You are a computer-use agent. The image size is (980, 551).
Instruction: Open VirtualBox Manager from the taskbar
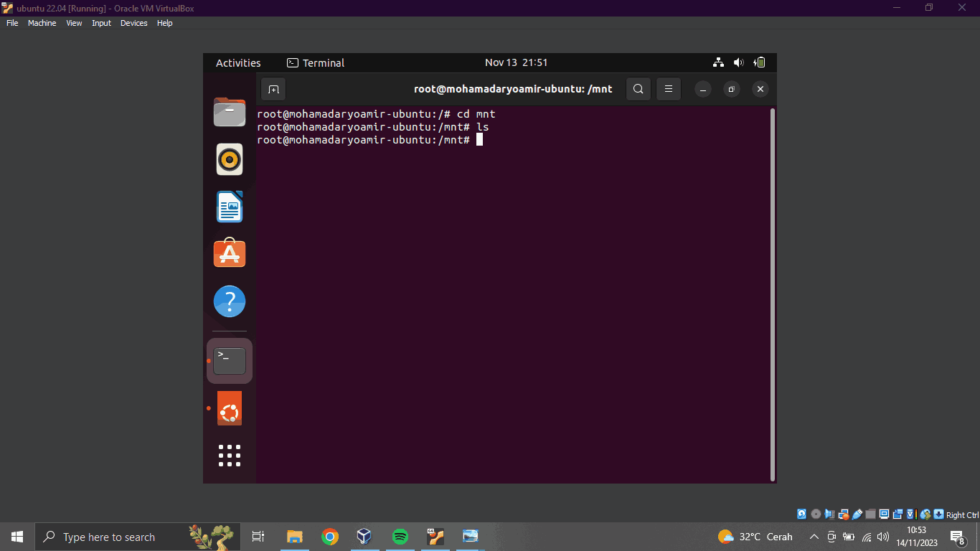pyautogui.click(x=364, y=537)
